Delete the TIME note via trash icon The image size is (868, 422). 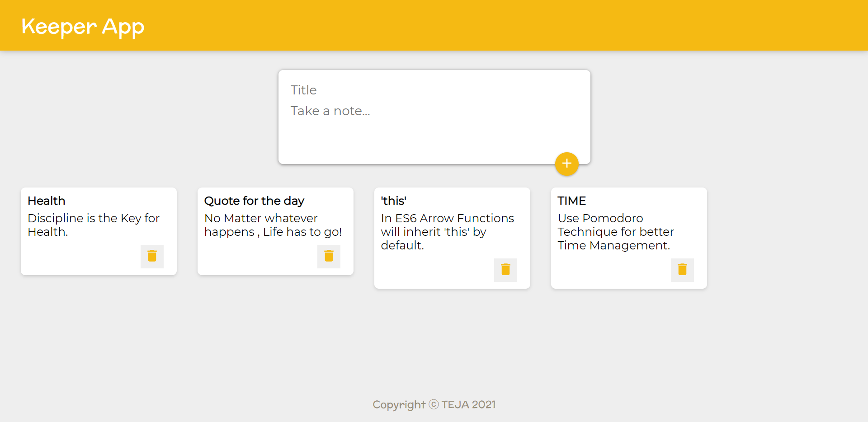(x=682, y=270)
